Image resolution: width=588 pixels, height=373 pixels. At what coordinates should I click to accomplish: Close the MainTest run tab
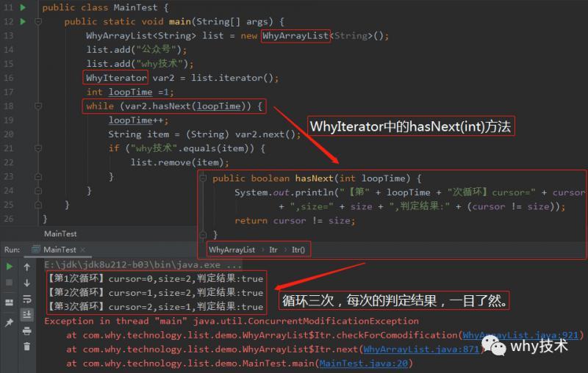point(83,250)
